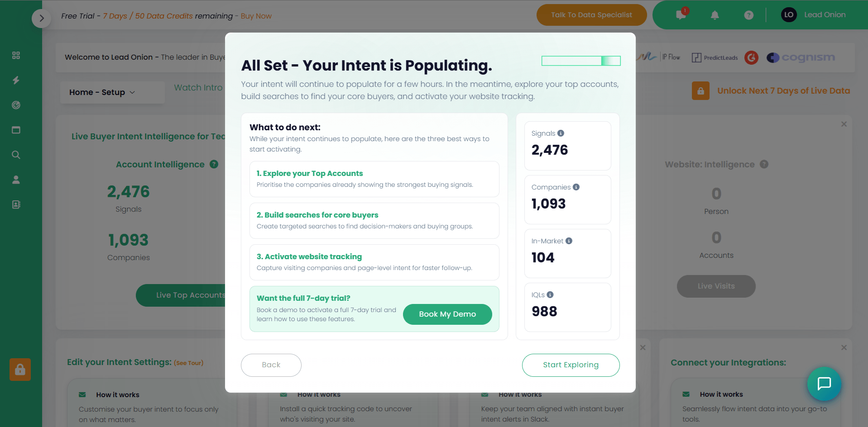Click the Start Exploring button

(571, 365)
